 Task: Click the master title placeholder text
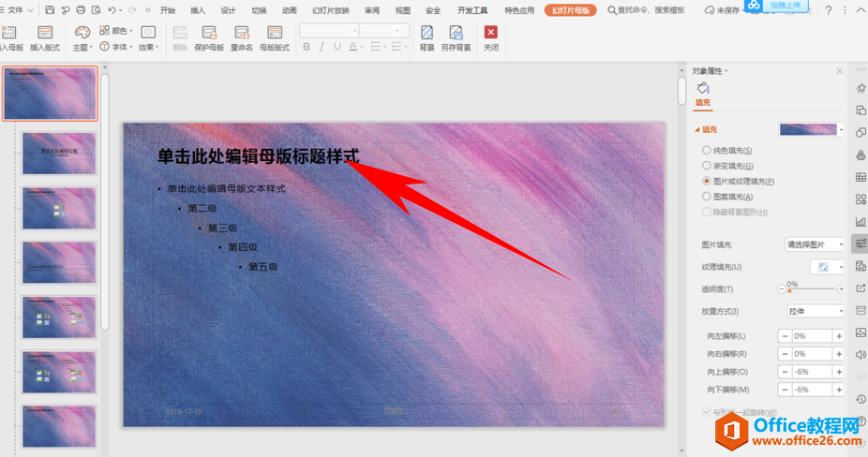[258, 157]
